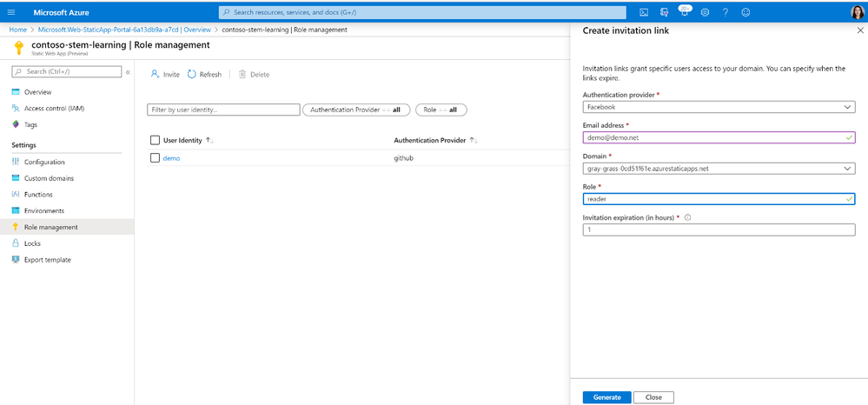Open the Domain dropdown
Viewport: 868px width, 405px height.
(x=719, y=169)
